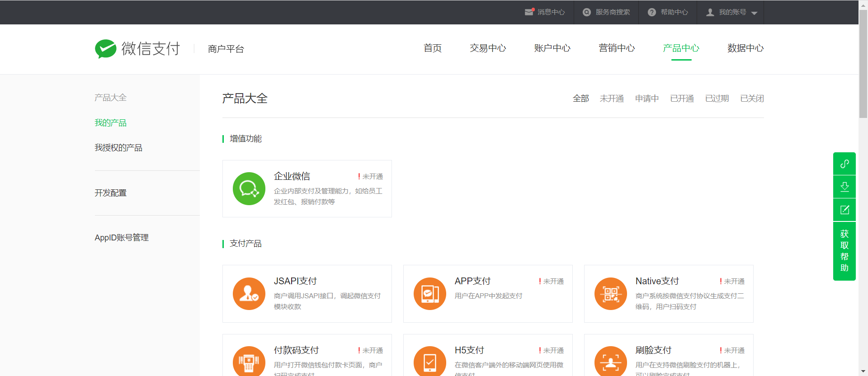Click the WeChat Pay logo icon
868x376 pixels.
(106, 48)
